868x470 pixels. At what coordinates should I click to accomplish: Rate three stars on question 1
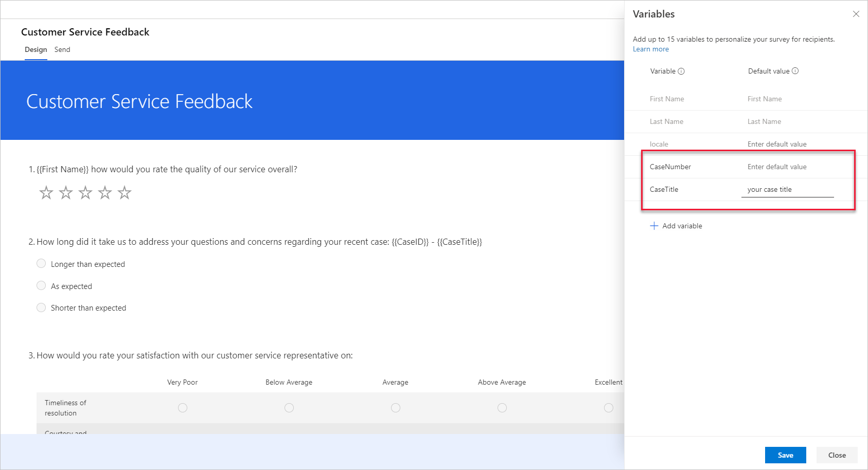coord(85,193)
